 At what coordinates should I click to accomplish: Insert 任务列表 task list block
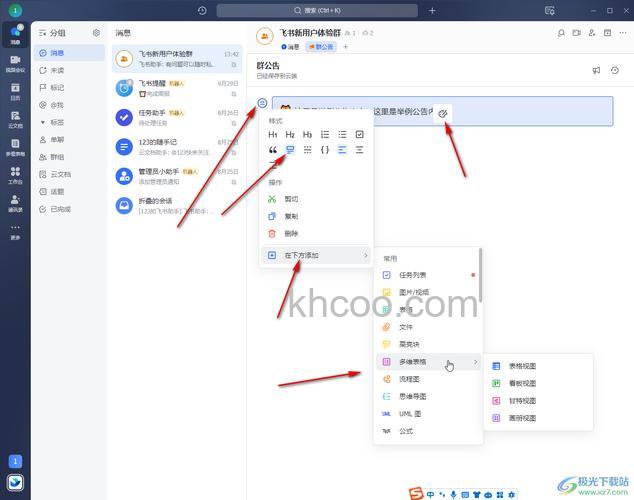pos(428,275)
